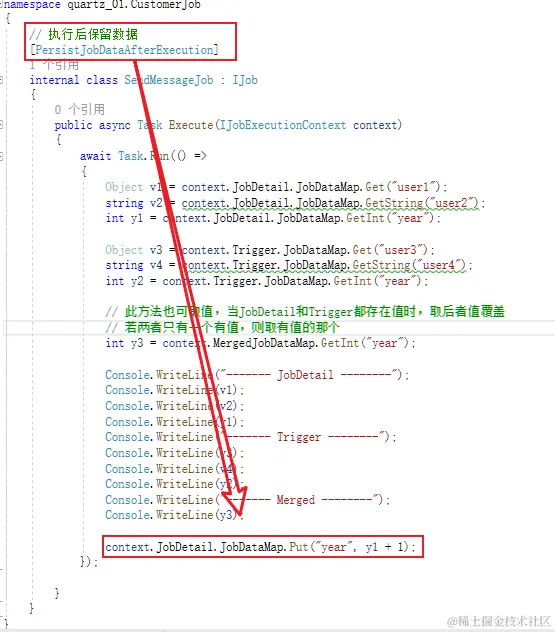Click the variable y2 in its declaration
The image size is (555, 632).
click(x=137, y=281)
